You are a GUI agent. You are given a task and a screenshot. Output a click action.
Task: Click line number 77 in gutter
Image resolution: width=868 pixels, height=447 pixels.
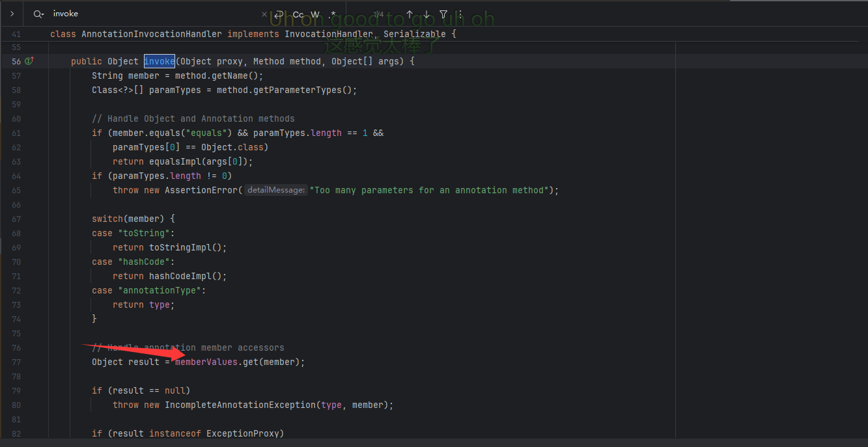coord(16,362)
